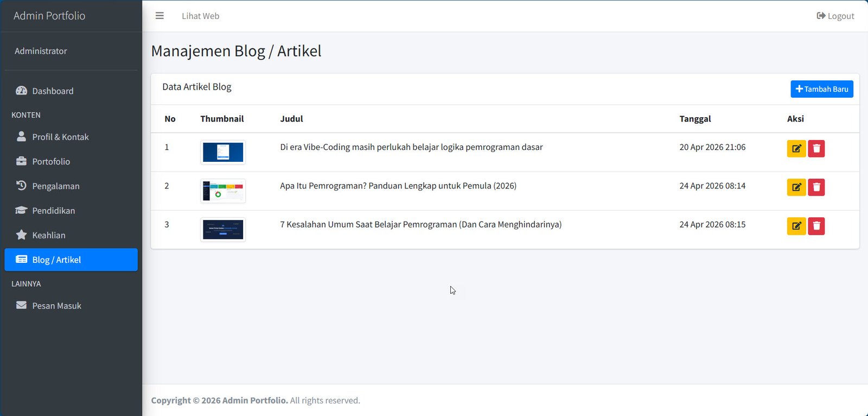The width and height of the screenshot is (868, 416).
Task: Open Admin Portfolio brand link
Action: pos(49,16)
